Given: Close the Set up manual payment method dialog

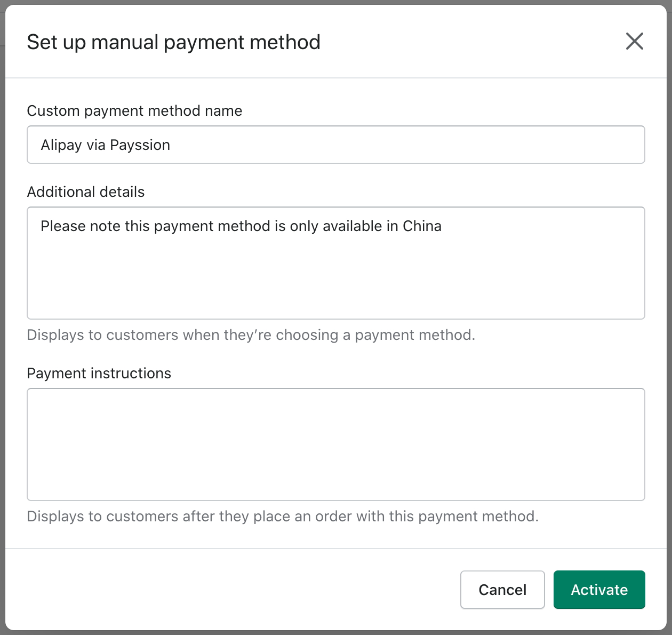Looking at the screenshot, I should pos(634,41).
